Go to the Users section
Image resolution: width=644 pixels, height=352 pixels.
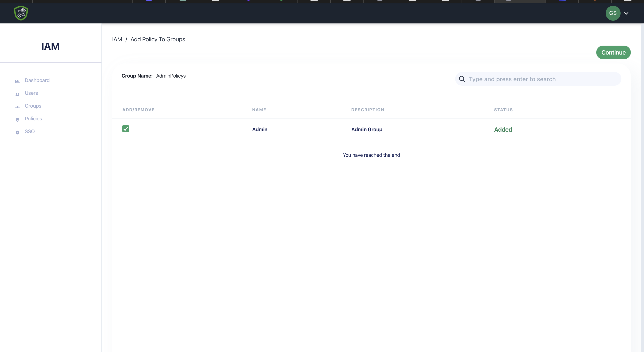tap(31, 93)
